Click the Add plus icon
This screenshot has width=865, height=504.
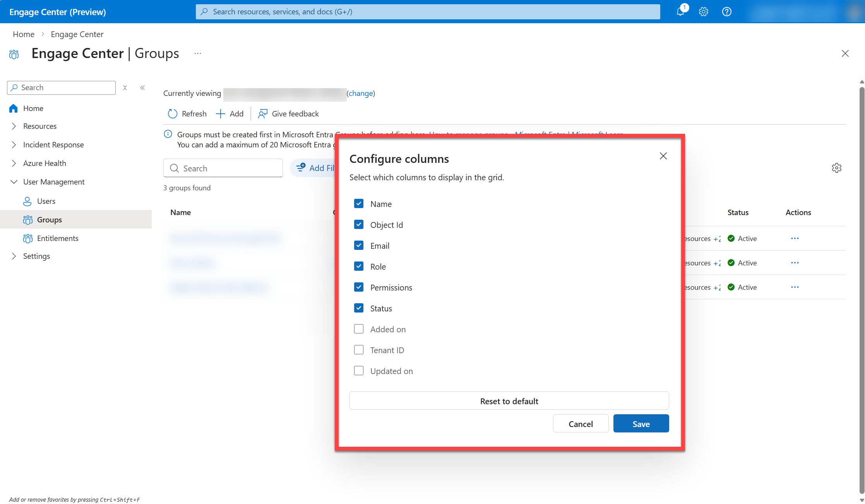pyautogui.click(x=220, y=114)
